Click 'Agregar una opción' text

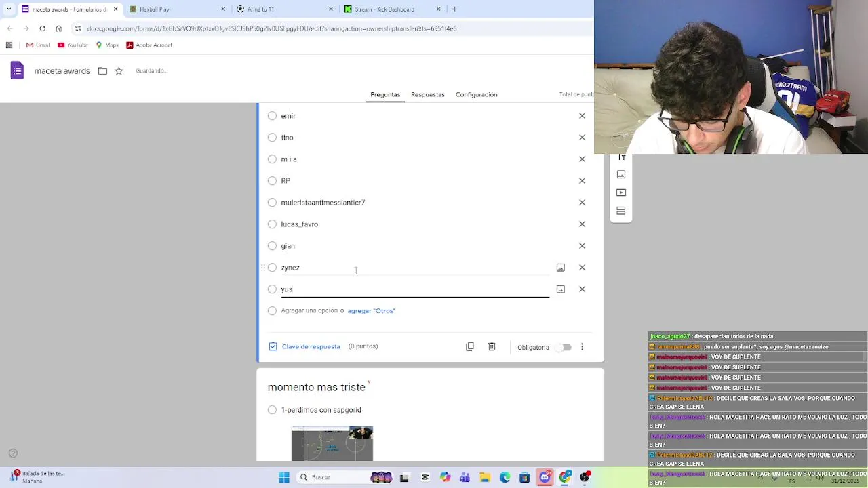click(x=309, y=310)
